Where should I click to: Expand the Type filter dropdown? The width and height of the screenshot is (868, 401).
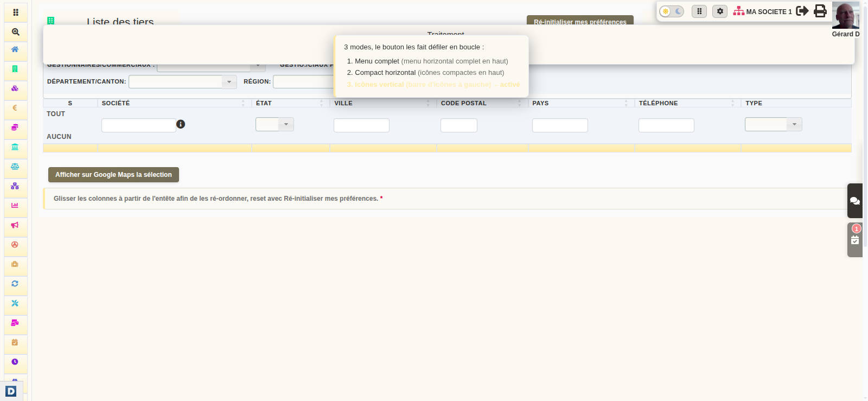coord(773,124)
